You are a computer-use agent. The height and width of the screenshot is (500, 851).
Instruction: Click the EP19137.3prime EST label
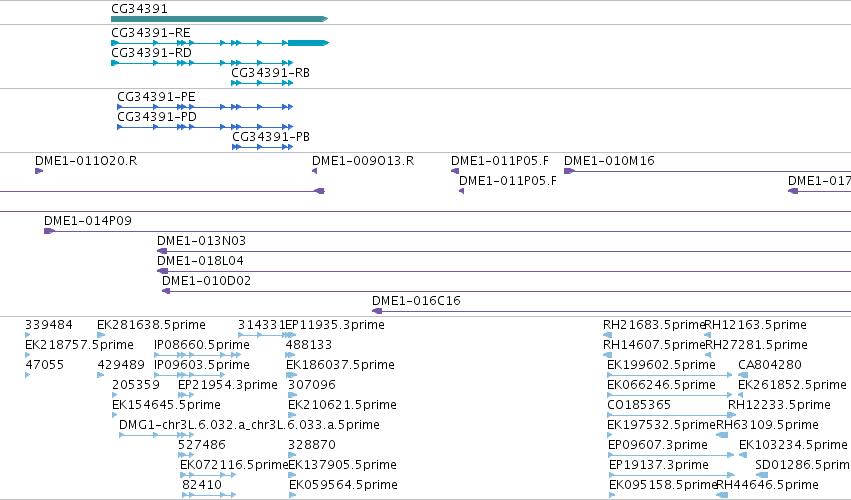tap(659, 465)
